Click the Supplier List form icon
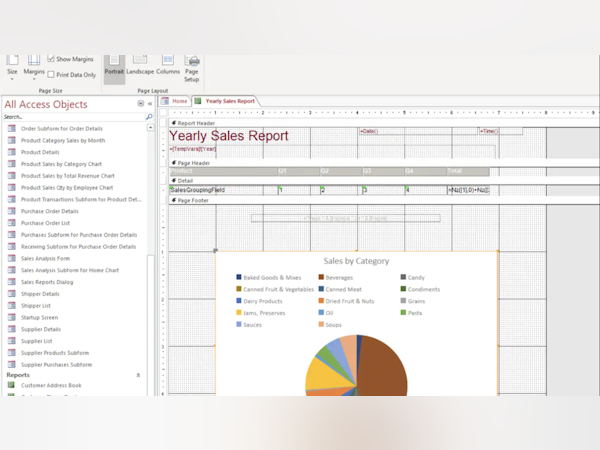The width and height of the screenshot is (600, 450). [x=12, y=341]
